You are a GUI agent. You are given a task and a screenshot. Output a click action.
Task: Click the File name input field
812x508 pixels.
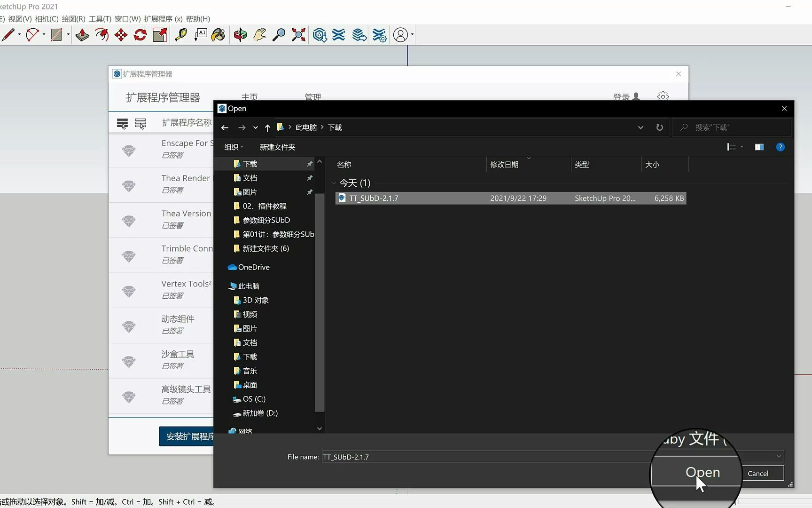(x=486, y=457)
